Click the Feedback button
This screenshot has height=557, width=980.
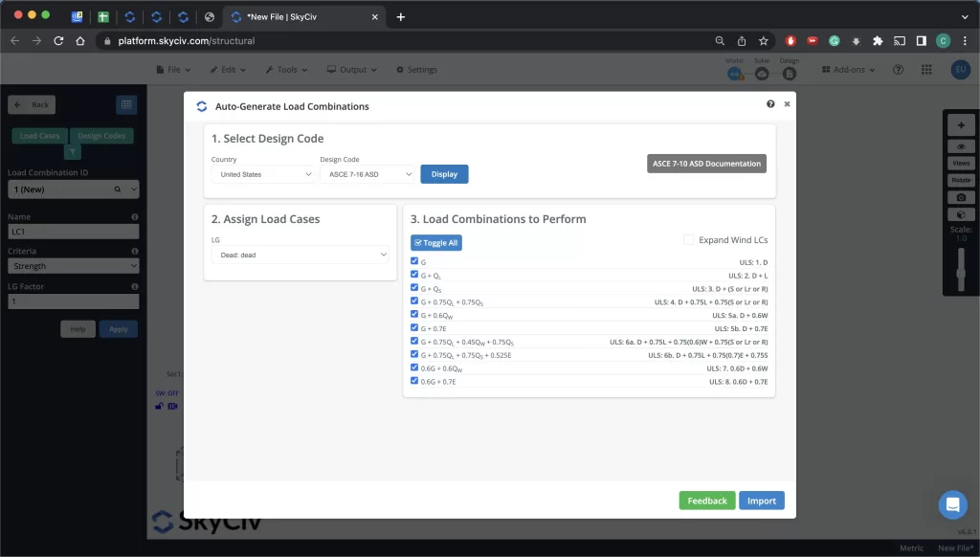pyautogui.click(x=707, y=501)
